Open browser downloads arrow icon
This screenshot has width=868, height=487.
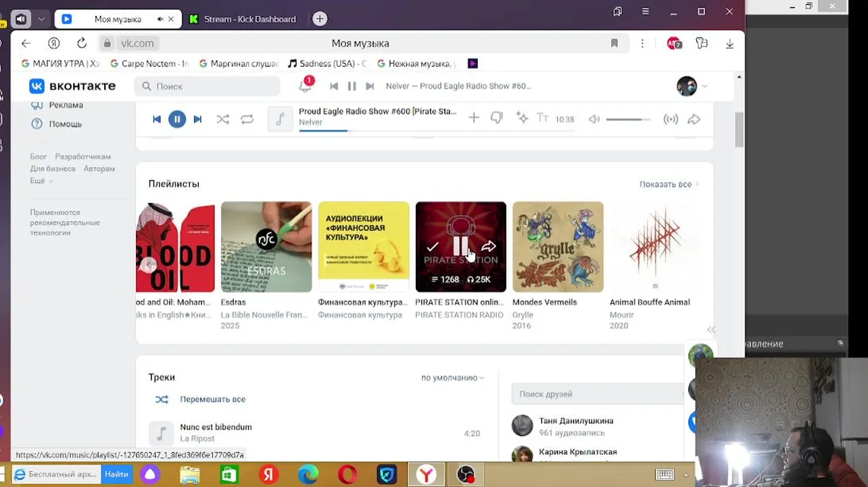729,43
